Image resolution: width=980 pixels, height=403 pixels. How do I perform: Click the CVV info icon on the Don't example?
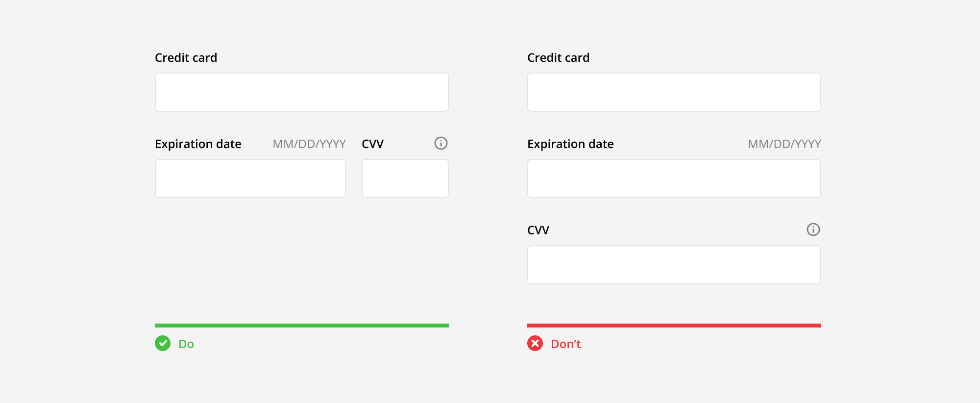click(813, 229)
